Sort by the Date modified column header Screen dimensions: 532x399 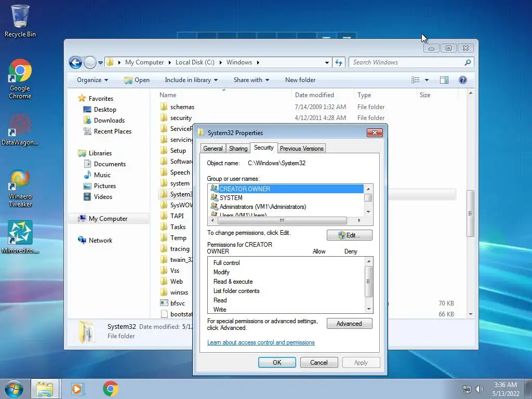314,95
